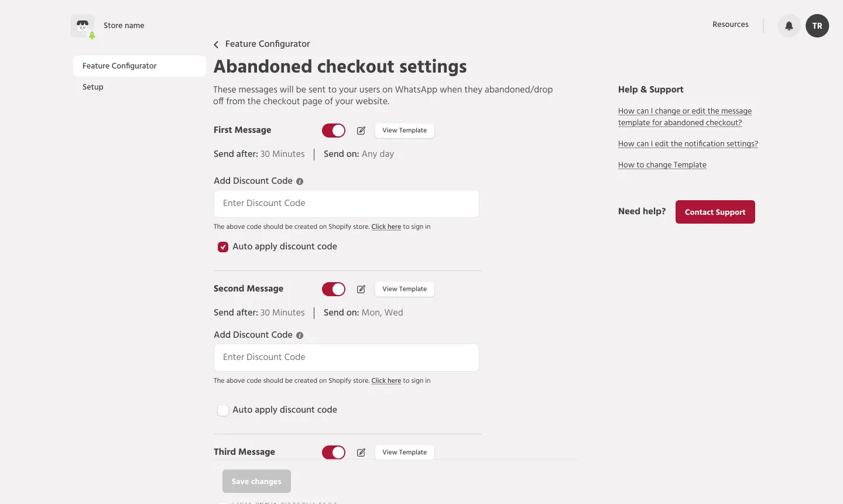The height and width of the screenshot is (504, 843).
Task: Edit the Second Message pencil icon
Action: tap(361, 289)
